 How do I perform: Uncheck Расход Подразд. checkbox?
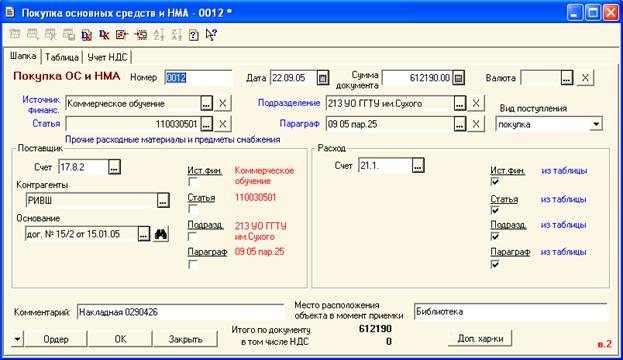[495, 237]
